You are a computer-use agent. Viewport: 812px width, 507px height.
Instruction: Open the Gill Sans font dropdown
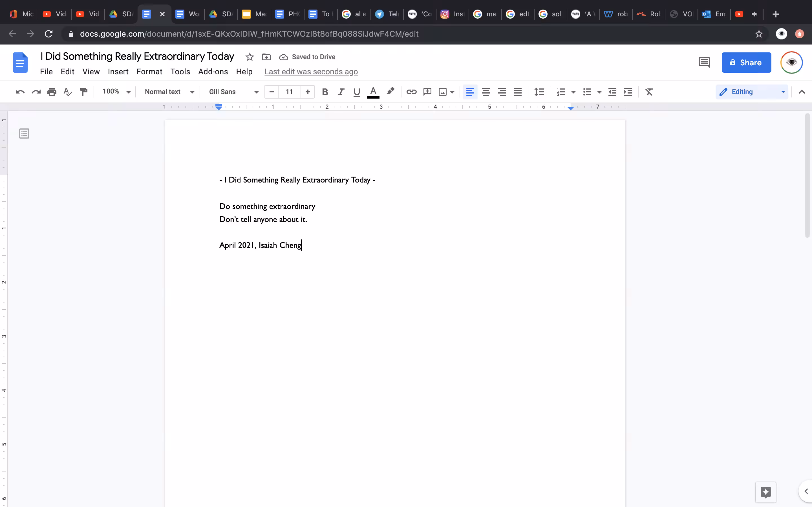coord(234,92)
